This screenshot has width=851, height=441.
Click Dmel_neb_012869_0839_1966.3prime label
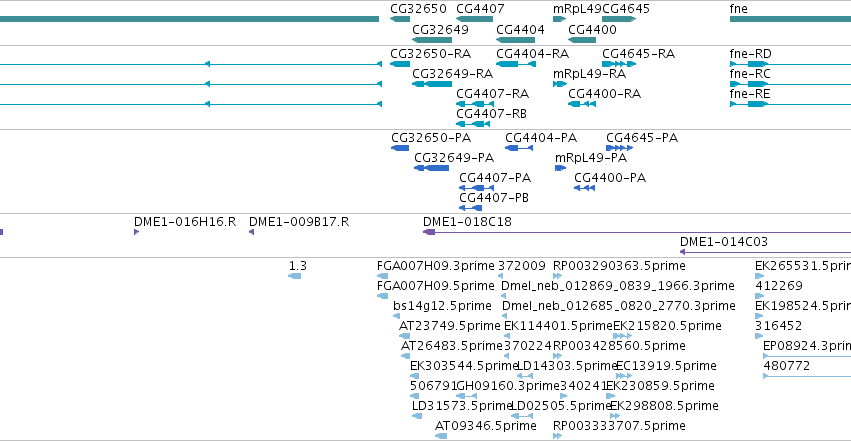tap(618, 286)
